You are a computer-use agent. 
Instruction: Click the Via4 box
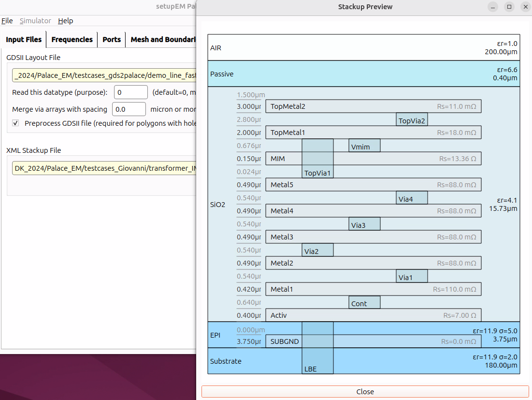point(412,198)
